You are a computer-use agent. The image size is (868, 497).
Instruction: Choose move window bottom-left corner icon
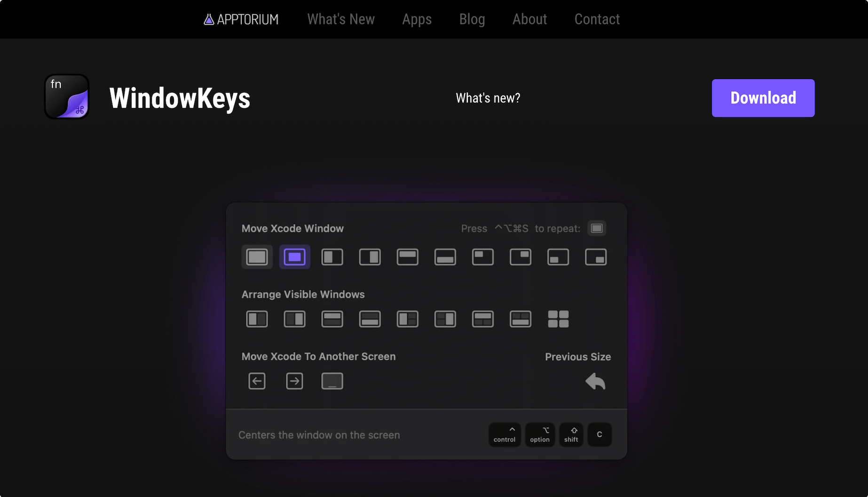(558, 257)
